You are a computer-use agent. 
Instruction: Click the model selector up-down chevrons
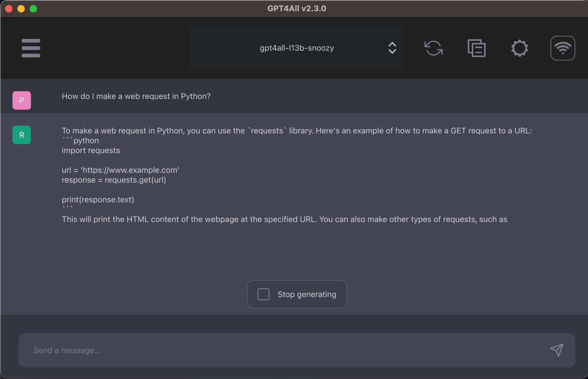pyautogui.click(x=392, y=48)
